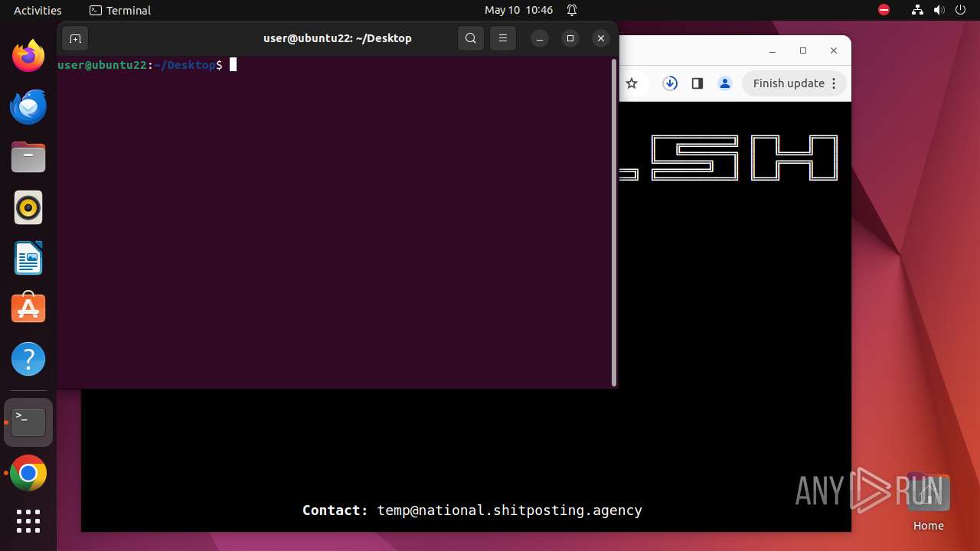
Task: Open power menu icon in top bar
Action: click(961, 10)
